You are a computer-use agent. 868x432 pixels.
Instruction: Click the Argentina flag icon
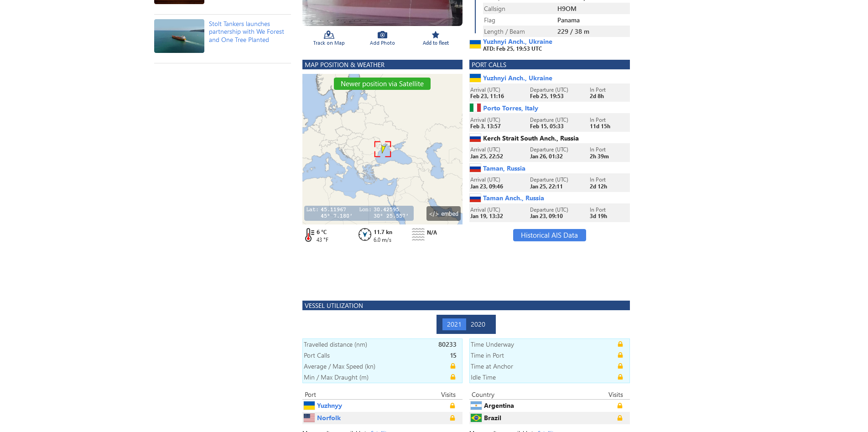point(476,406)
